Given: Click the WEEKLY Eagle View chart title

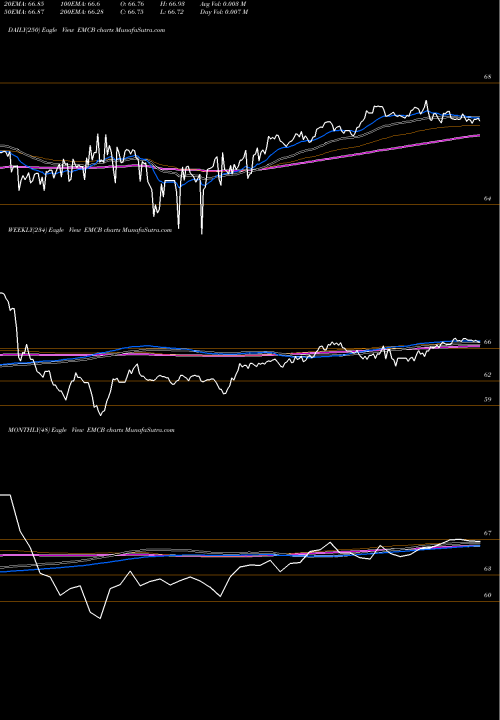Looking at the screenshot, I should pos(90,230).
